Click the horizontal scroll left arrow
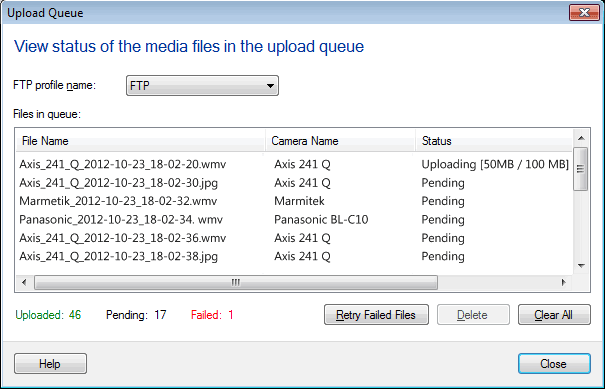The width and height of the screenshot is (606, 391). tap(24, 282)
